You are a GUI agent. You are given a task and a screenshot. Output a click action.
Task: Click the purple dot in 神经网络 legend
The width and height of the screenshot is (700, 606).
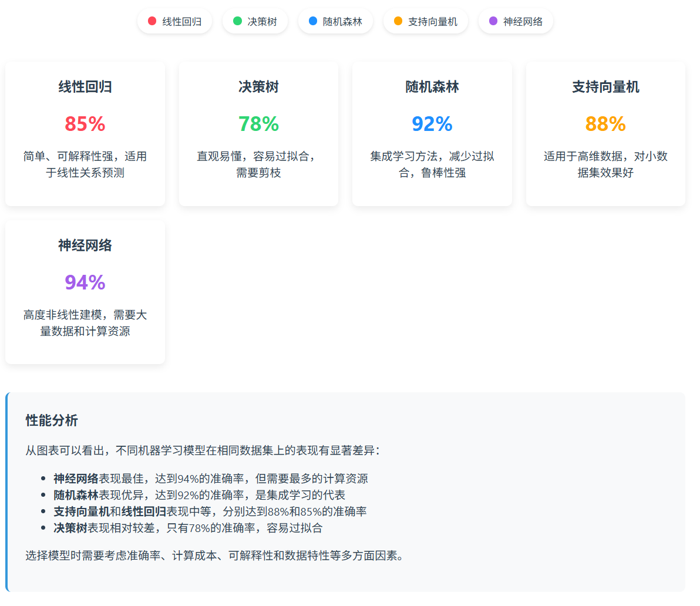[493, 21]
